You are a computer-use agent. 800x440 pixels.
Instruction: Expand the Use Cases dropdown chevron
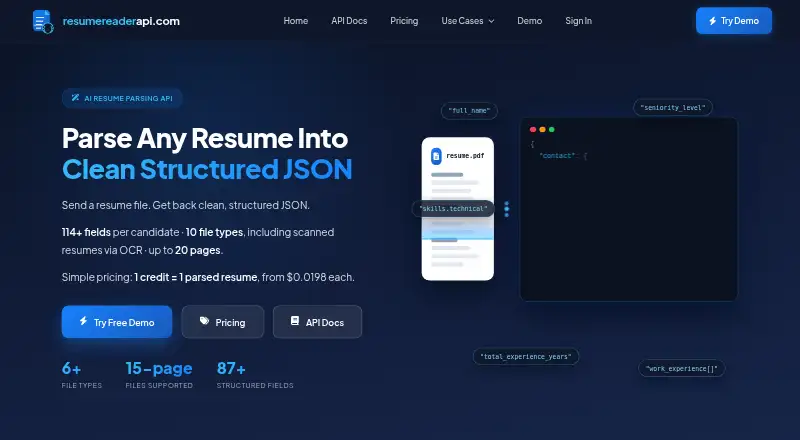tap(491, 21)
